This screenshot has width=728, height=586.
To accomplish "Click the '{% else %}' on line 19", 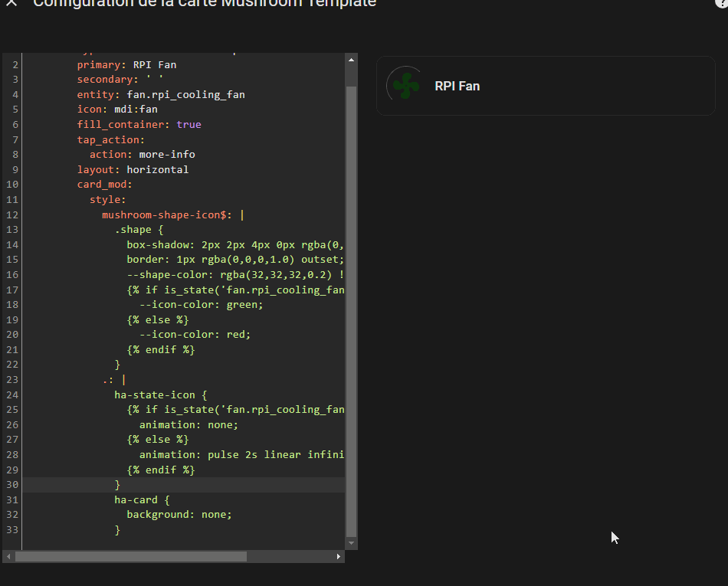I will point(158,319).
